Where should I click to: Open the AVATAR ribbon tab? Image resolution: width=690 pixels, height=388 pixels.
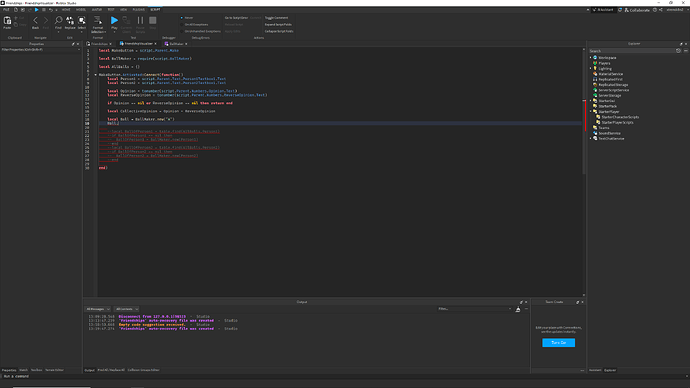[96, 10]
